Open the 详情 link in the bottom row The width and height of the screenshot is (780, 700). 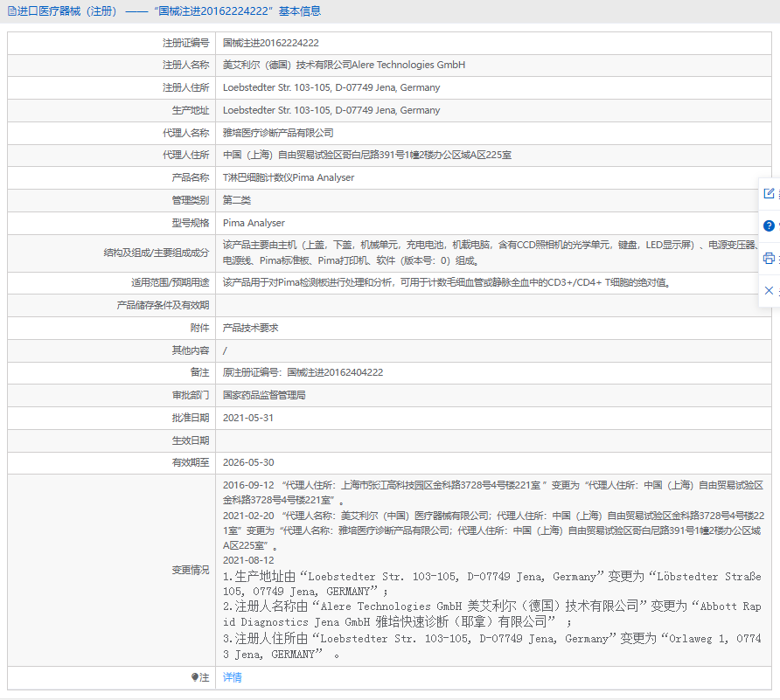pos(232,677)
